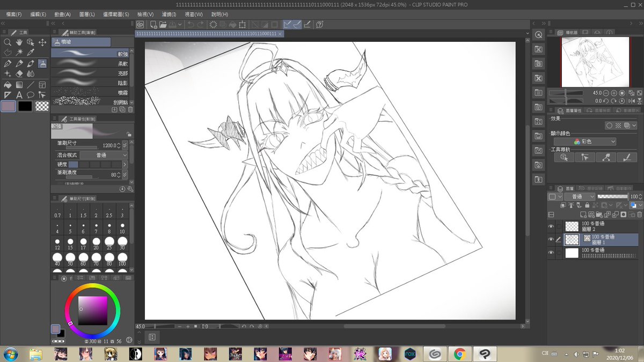The width and height of the screenshot is (644, 362).
Task: Expand 筆刷濃度 dynamics options button
Action: tap(125, 175)
